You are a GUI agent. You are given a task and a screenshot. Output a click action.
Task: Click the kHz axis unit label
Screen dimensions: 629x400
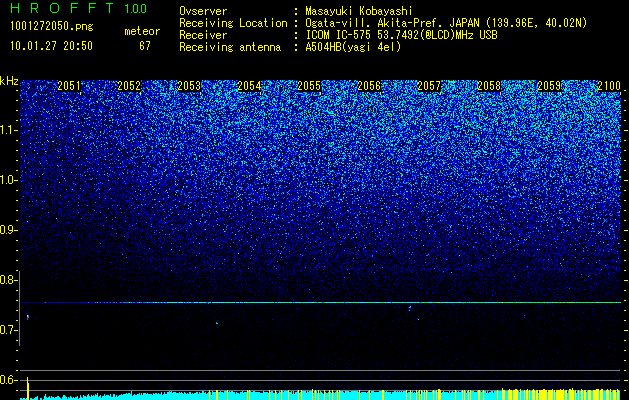[x=9, y=81]
